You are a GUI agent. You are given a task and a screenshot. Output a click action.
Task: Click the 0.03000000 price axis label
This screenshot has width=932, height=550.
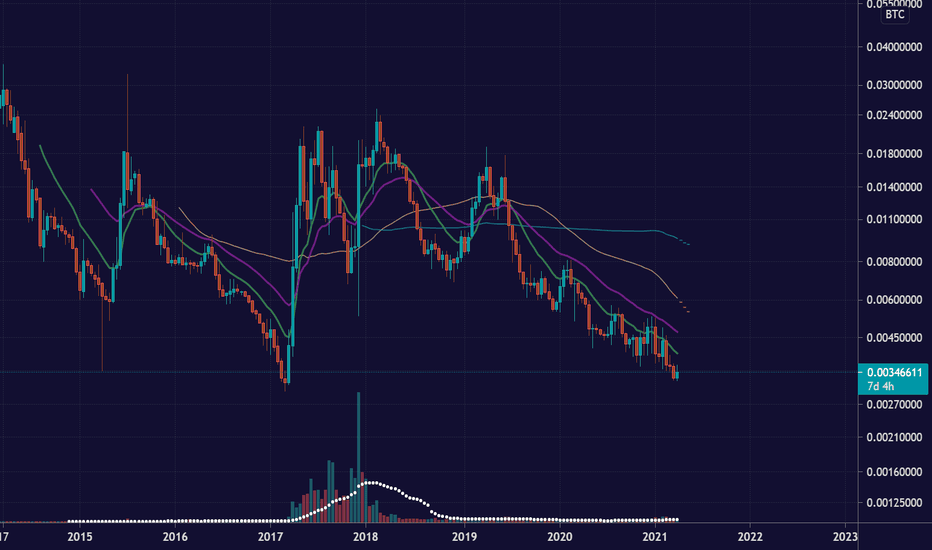(895, 85)
